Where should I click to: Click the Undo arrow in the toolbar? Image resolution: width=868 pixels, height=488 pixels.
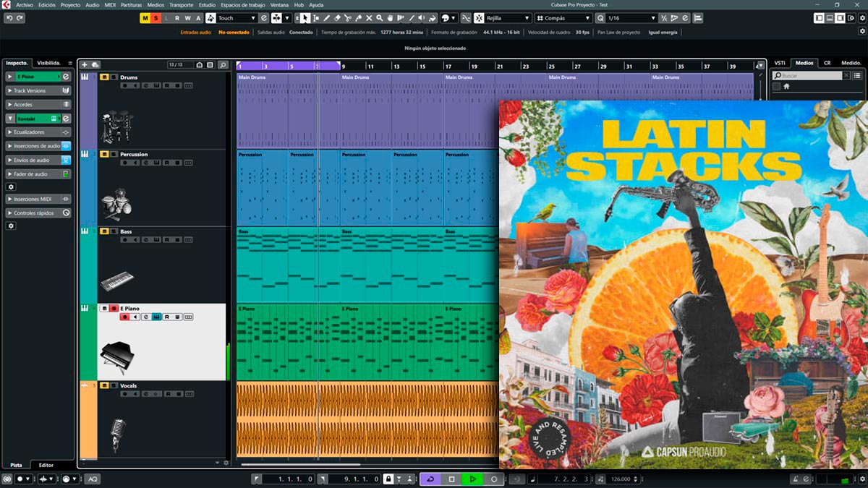point(9,18)
